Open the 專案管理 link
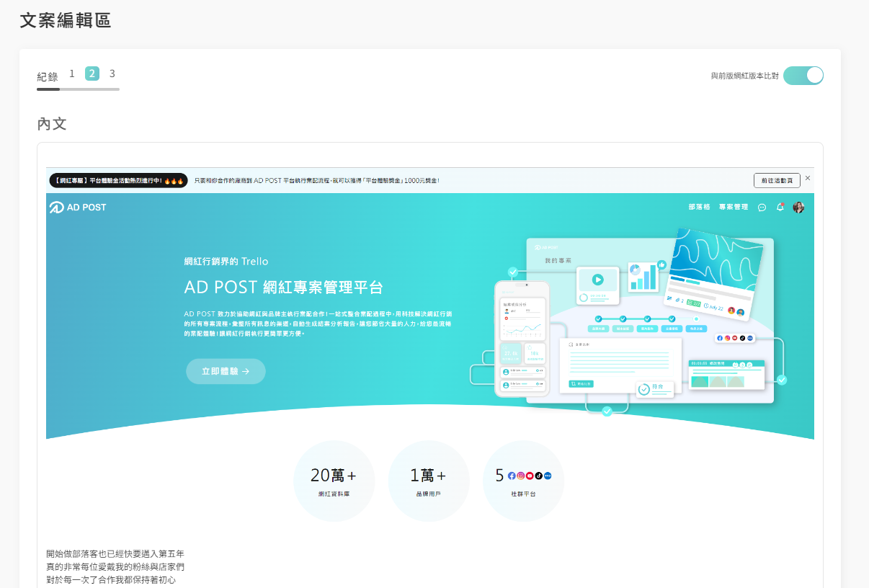 pyautogui.click(x=734, y=208)
